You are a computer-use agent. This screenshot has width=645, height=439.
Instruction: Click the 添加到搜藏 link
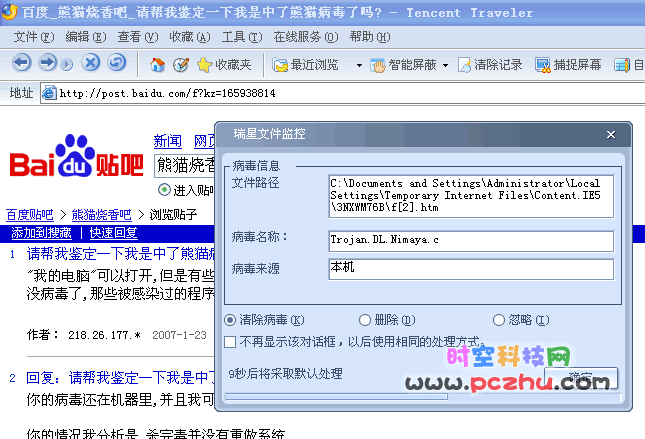click(41, 233)
